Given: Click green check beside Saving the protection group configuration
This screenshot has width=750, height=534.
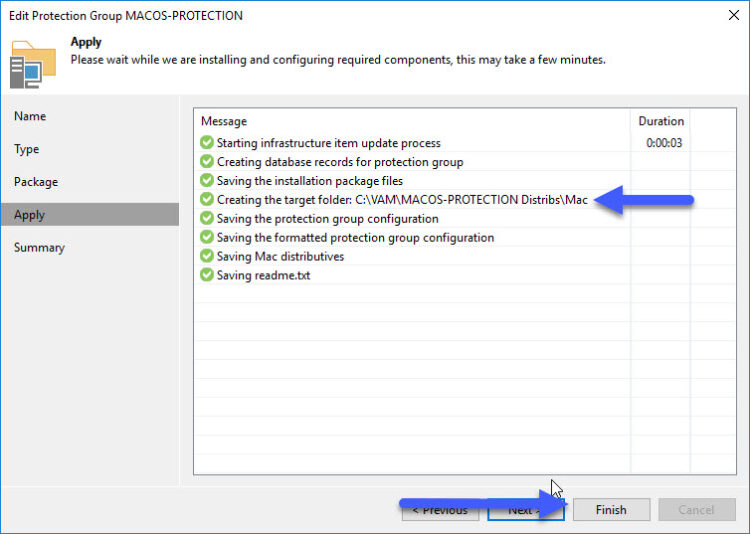Looking at the screenshot, I should click(207, 218).
